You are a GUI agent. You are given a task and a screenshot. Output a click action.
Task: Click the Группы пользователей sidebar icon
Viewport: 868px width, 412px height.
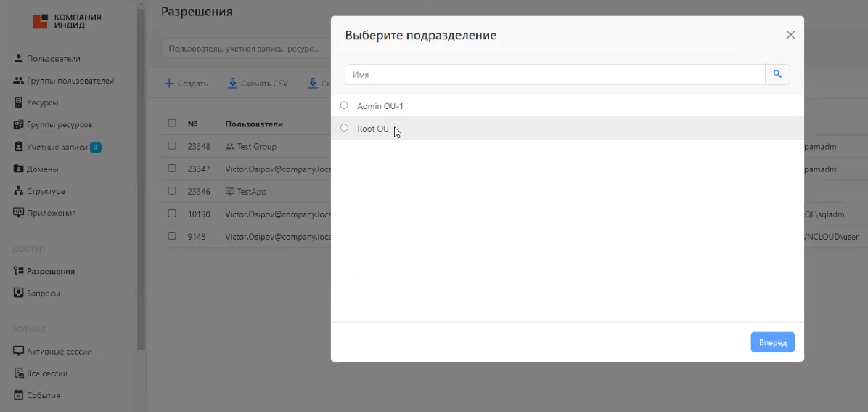click(x=19, y=81)
